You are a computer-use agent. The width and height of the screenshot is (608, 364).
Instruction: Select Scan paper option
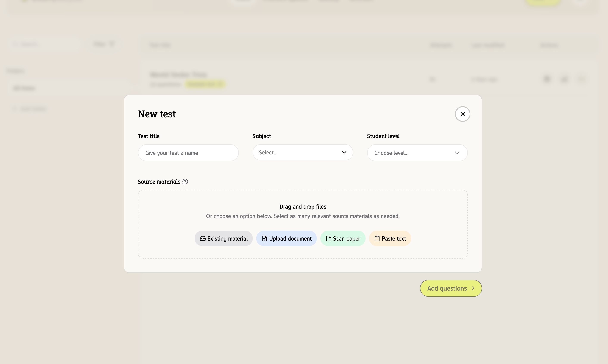click(x=343, y=238)
